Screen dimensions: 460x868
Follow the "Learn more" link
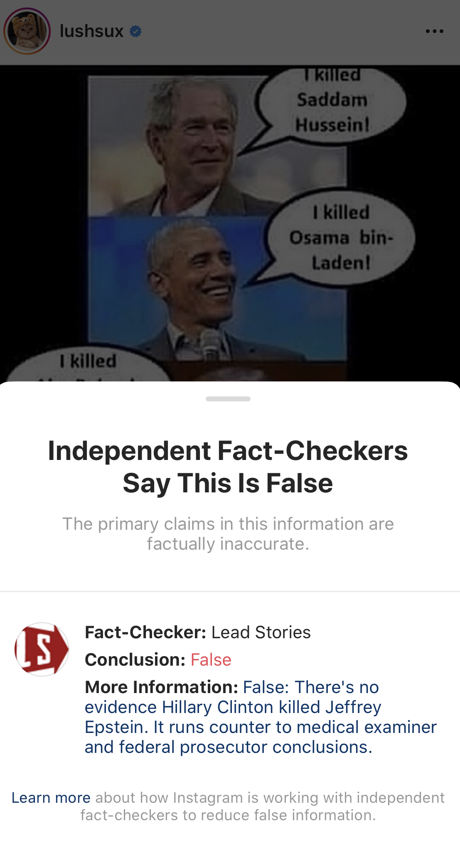51,798
